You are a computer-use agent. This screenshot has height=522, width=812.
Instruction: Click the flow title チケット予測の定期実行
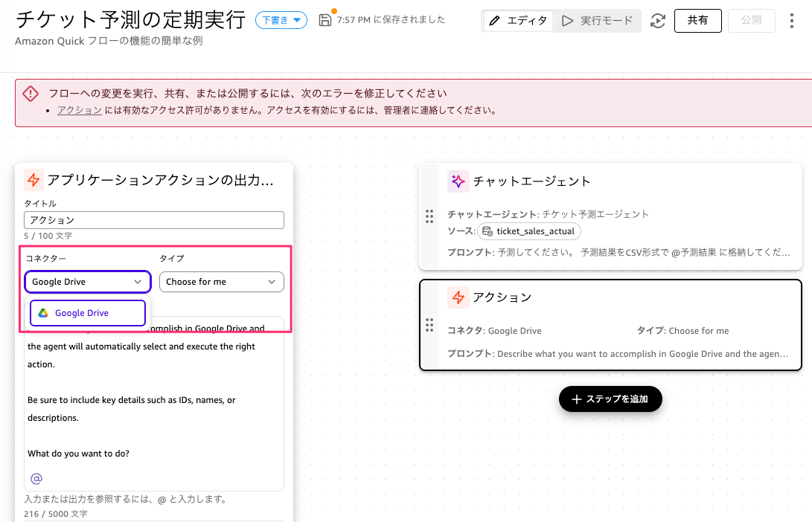click(130, 19)
